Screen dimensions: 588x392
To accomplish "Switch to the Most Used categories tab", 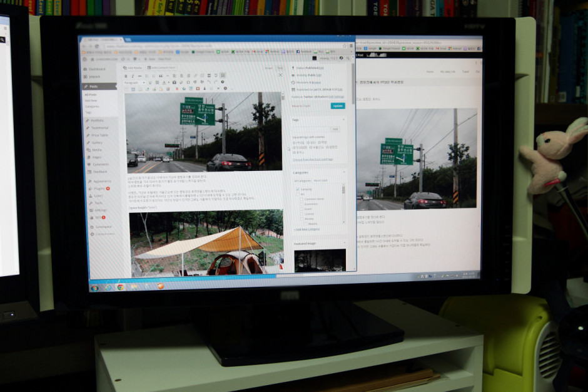I will [x=320, y=181].
